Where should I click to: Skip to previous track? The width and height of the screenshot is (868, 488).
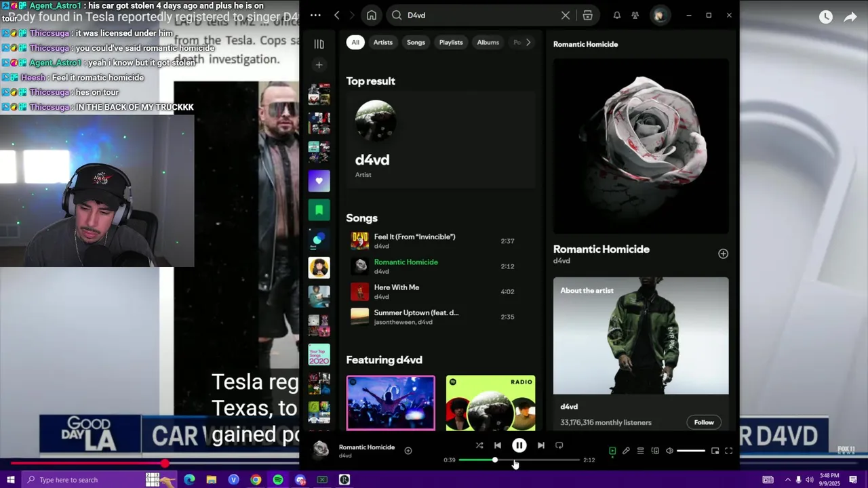[x=498, y=445]
